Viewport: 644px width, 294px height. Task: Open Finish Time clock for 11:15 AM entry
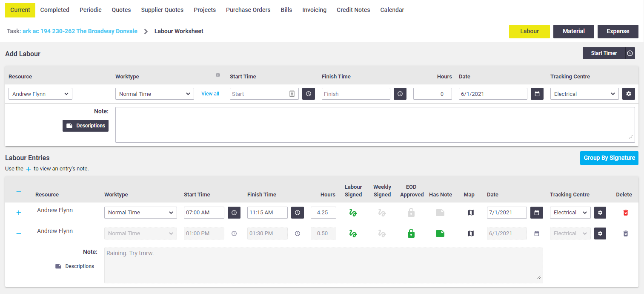pyautogui.click(x=298, y=213)
